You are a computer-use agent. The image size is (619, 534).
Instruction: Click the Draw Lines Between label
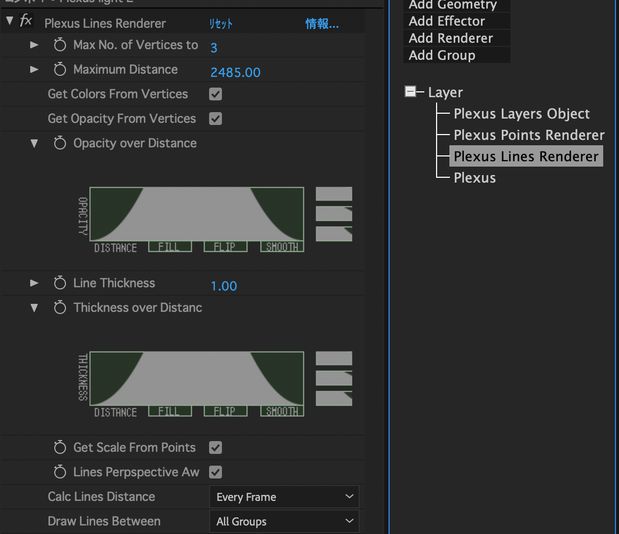coord(104,521)
